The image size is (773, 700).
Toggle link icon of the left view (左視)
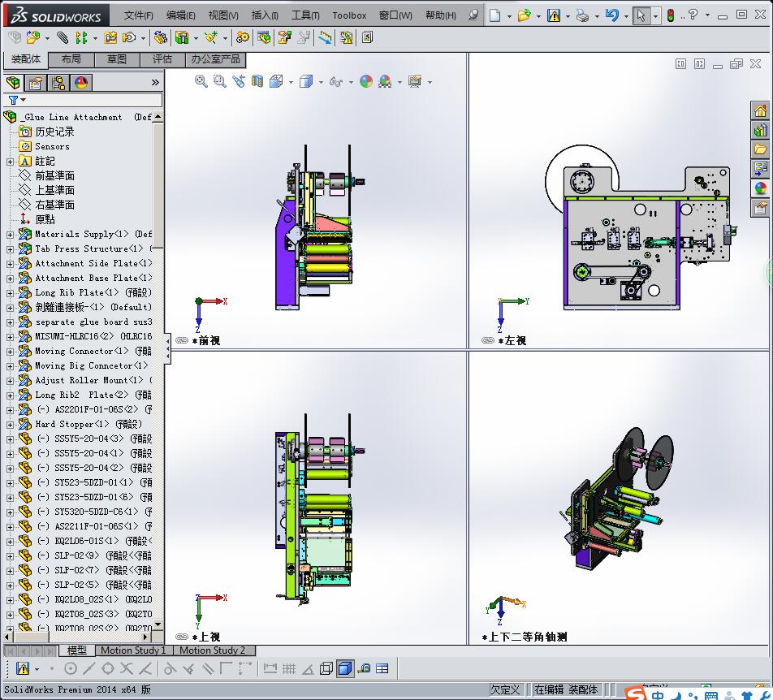tap(488, 340)
